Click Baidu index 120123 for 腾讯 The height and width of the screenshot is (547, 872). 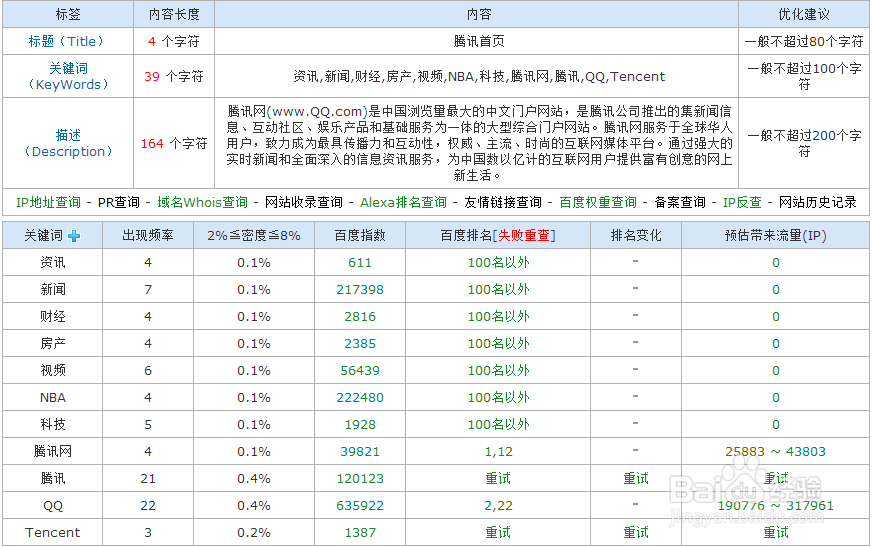pyautogui.click(x=360, y=479)
